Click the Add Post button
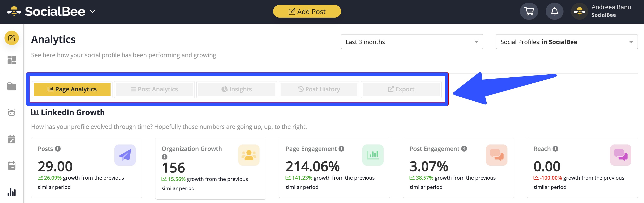This screenshot has width=644, height=203. [x=307, y=11]
